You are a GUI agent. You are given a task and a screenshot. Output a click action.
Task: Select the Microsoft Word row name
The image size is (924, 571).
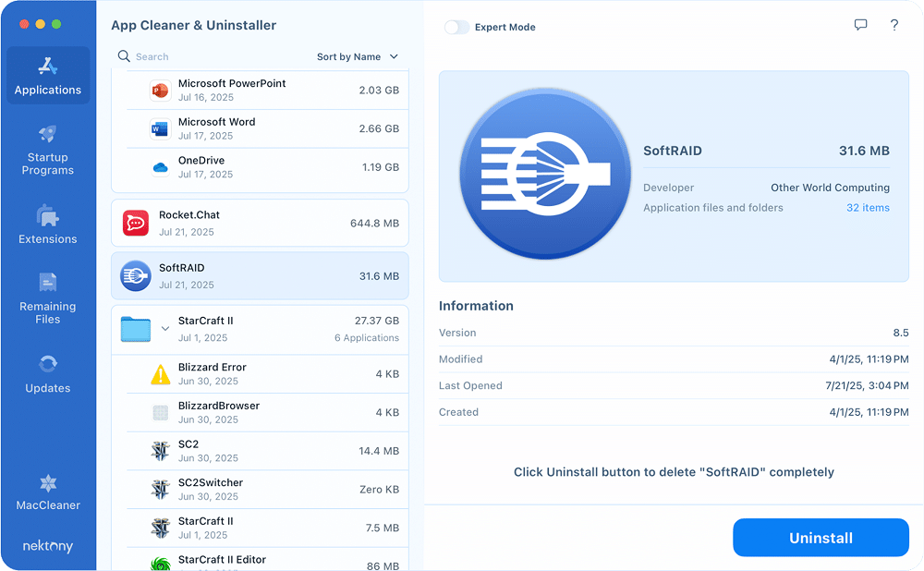click(217, 121)
